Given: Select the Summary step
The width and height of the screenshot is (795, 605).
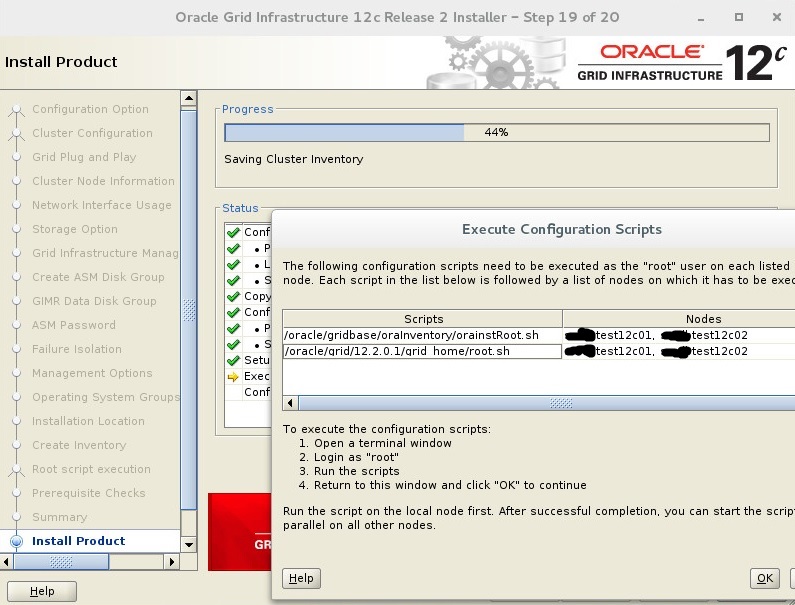Looking at the screenshot, I should [60, 517].
